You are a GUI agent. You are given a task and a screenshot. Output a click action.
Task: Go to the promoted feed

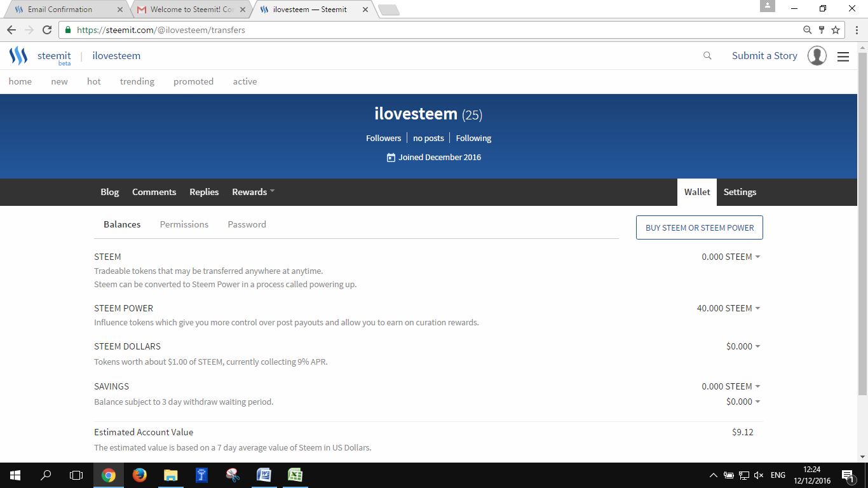tap(194, 81)
